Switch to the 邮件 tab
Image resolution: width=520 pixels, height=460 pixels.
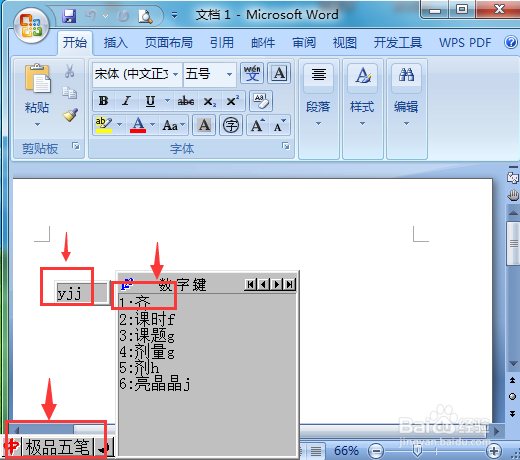(x=263, y=43)
